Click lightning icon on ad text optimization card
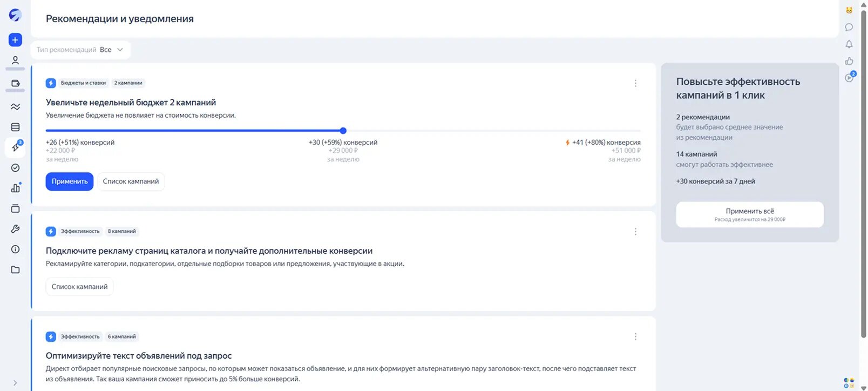Viewport: 868px width, 391px height. click(x=51, y=337)
